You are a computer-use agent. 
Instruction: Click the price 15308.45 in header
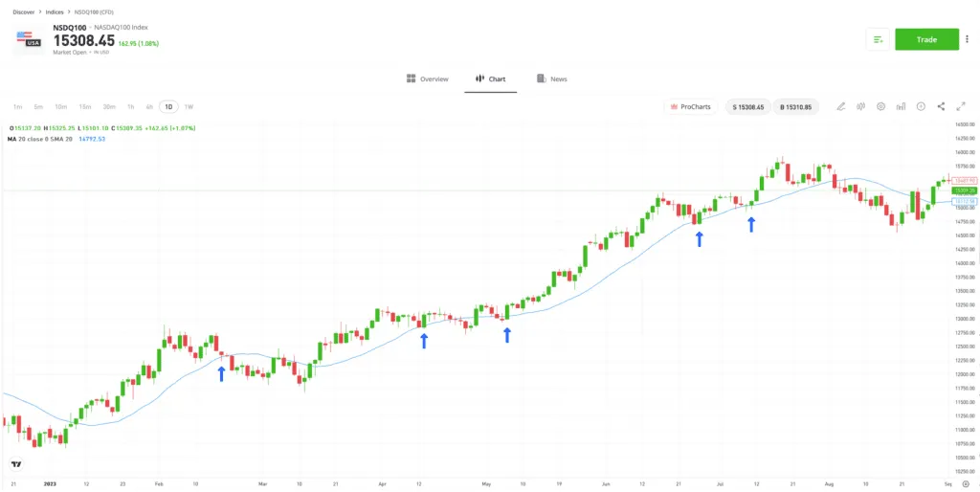tap(84, 41)
